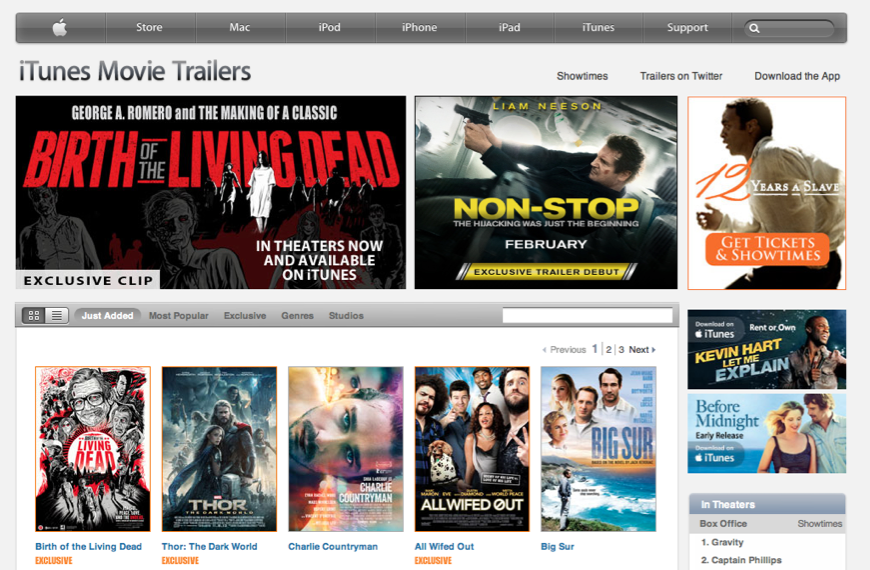Viewport: 870px width, 570px height.
Task: Open Birth of the Living Dead poster
Action: [93, 449]
